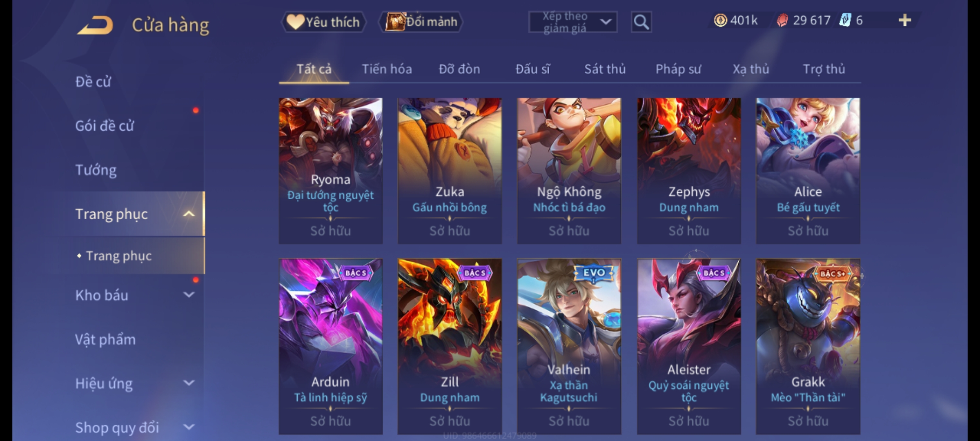Expand the Hiệu ứng sidebar section
Image resolution: width=980 pixels, height=441 pixels.
(189, 383)
